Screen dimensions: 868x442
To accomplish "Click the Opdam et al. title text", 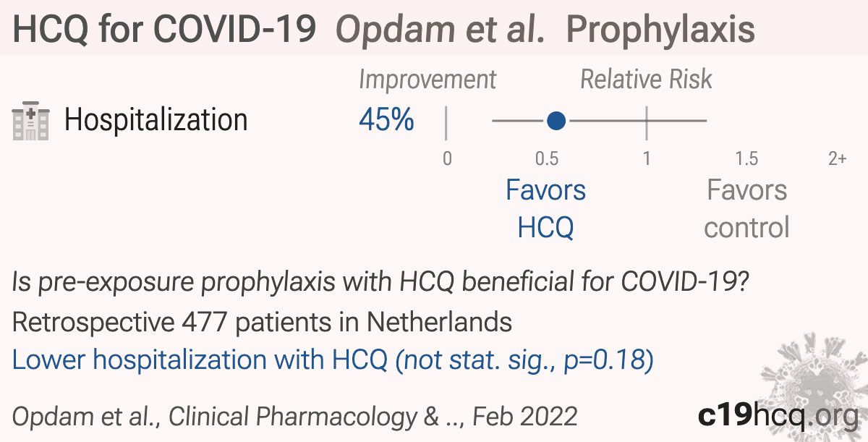I will tap(441, 30).
